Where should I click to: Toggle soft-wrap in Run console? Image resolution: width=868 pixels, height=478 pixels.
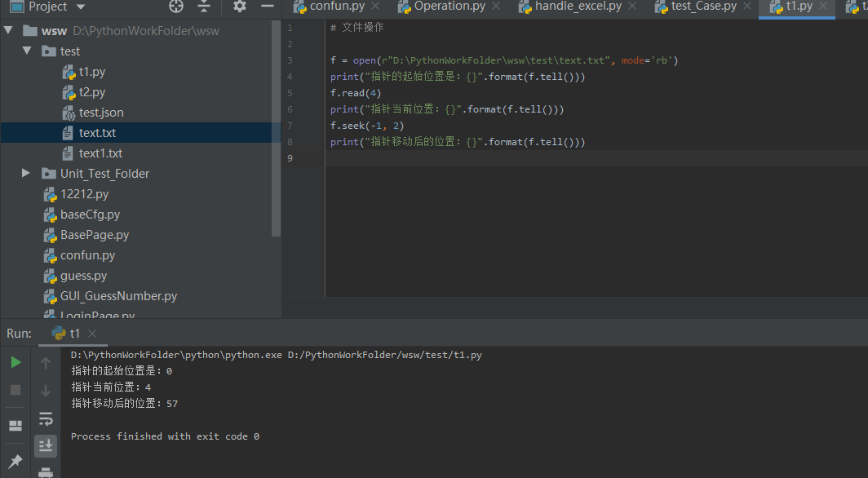coord(46,418)
